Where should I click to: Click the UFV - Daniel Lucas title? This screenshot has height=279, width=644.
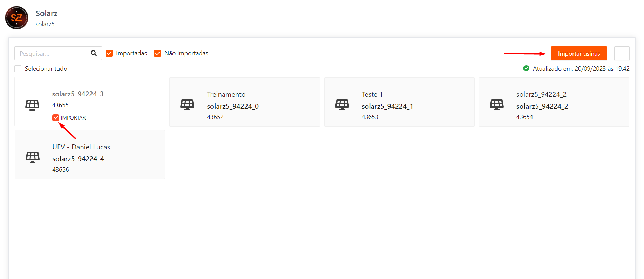click(81, 147)
